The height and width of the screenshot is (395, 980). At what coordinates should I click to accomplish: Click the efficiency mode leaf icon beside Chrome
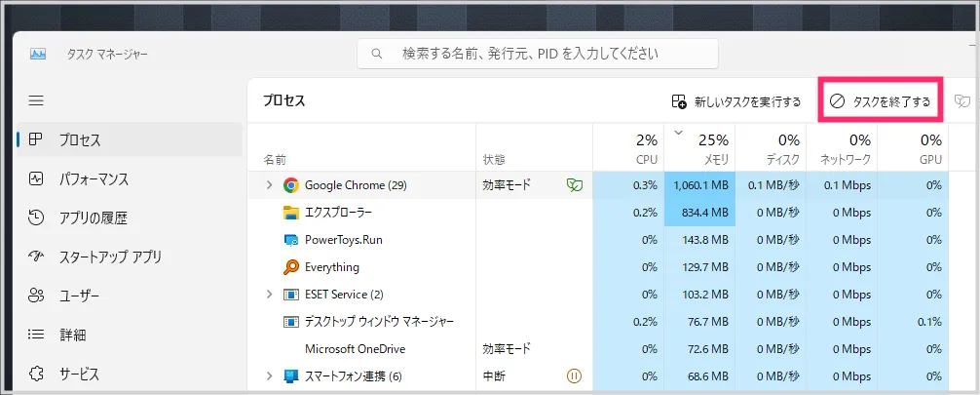[574, 185]
